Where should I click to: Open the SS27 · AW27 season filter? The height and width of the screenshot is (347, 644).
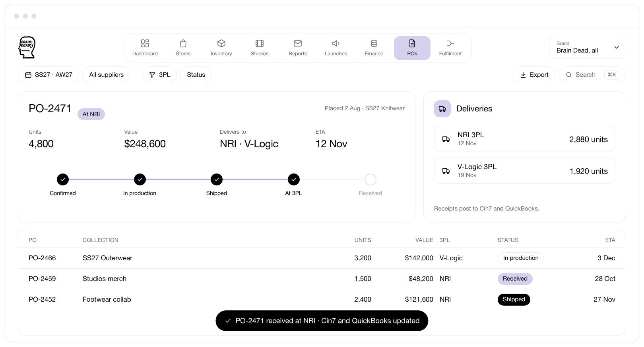(x=48, y=75)
